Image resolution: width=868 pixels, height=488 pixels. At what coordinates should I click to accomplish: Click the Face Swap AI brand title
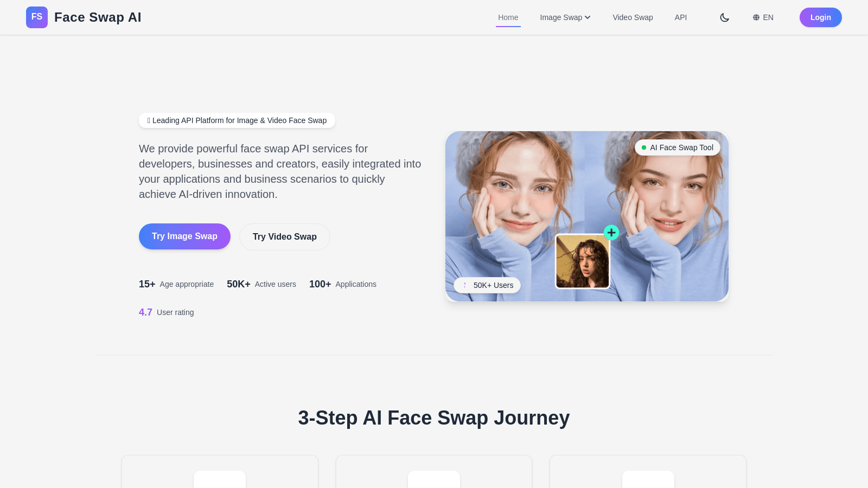(x=98, y=17)
